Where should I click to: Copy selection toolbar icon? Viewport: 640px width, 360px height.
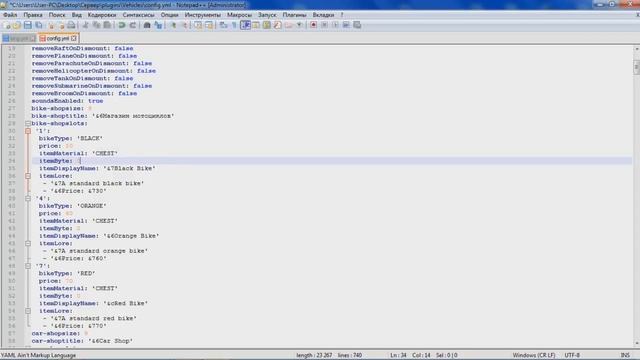[x=96, y=25]
